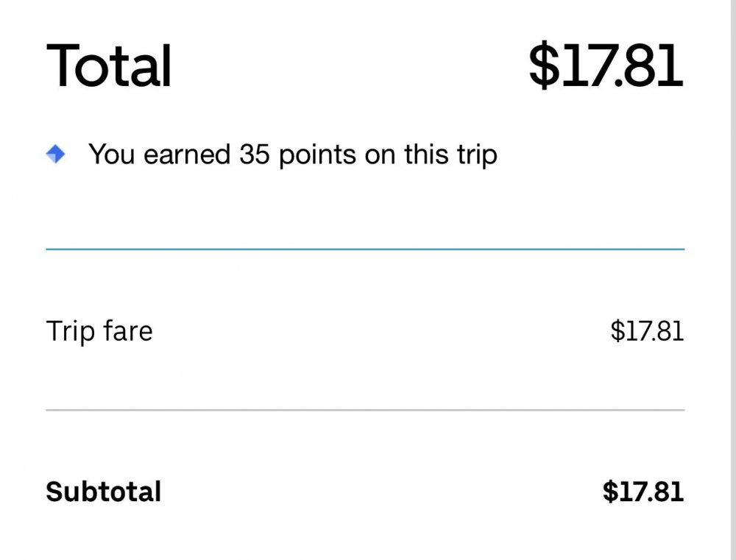Click the large $17.81 total amount

[606, 65]
